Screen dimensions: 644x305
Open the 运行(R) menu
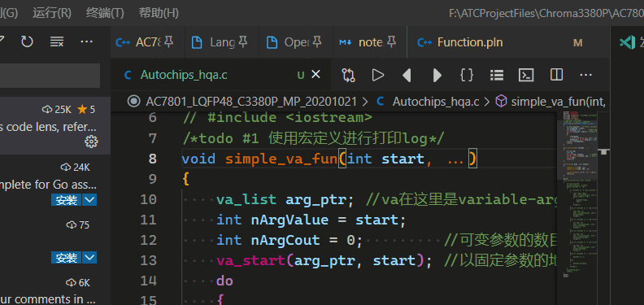(52, 13)
